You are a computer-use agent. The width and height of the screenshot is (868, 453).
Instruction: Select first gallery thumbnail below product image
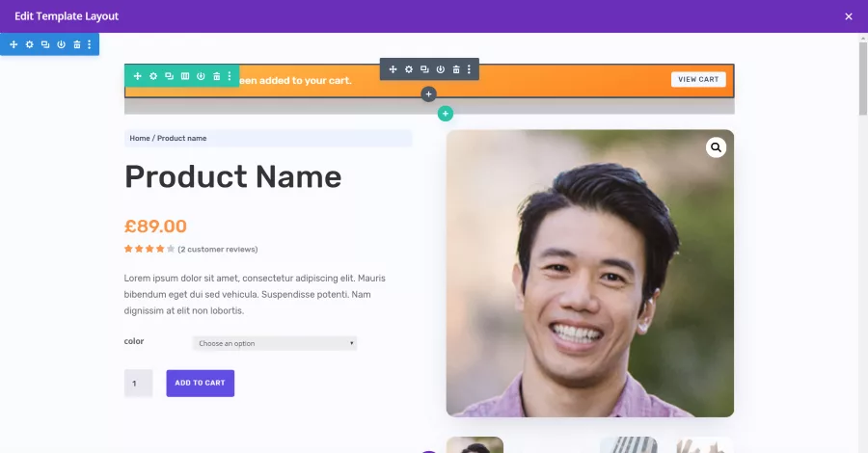pyautogui.click(x=475, y=444)
